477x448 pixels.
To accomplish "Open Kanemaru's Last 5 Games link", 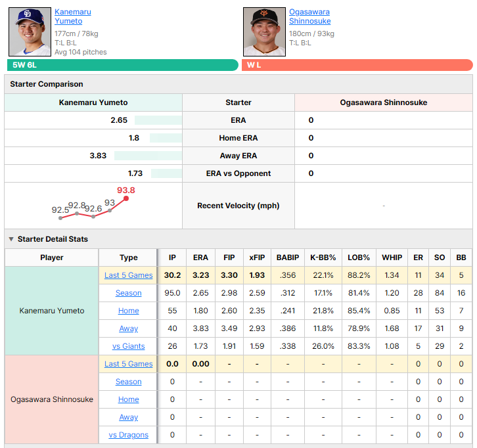I will pos(128,275).
